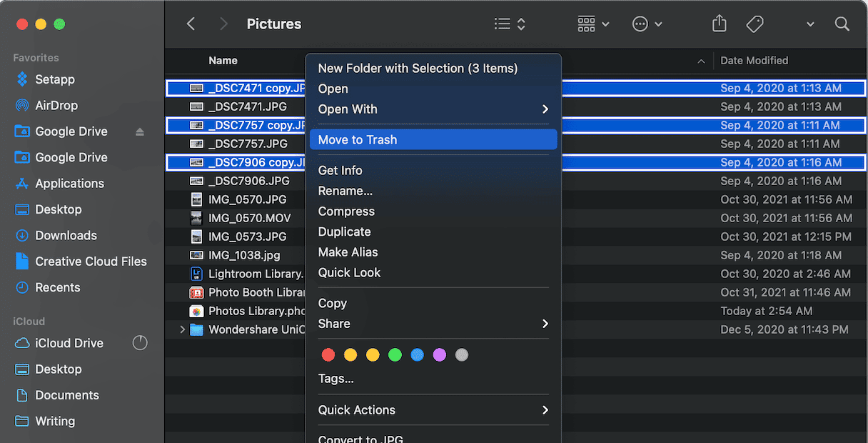Click Tags… in the context menu
The width and height of the screenshot is (868, 443).
point(335,379)
